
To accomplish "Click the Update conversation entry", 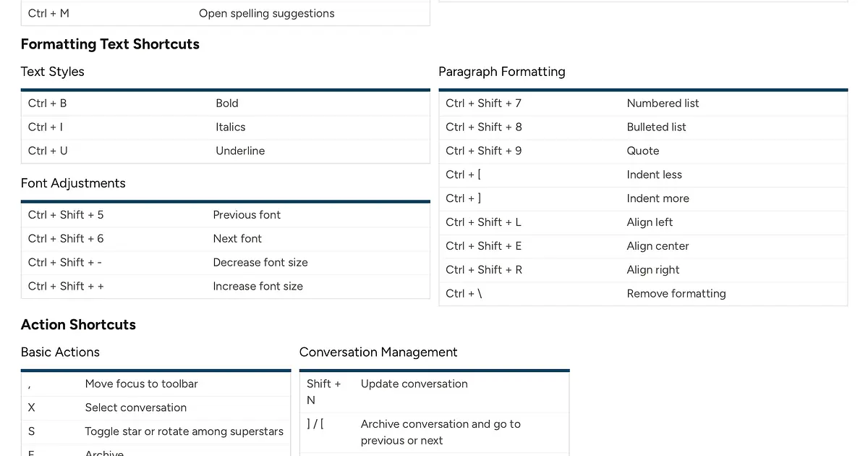I will click(414, 384).
